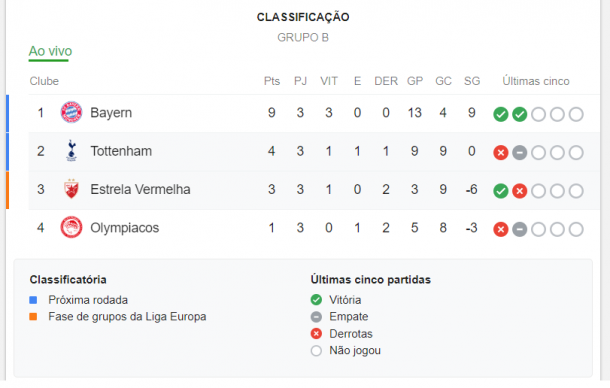Viewport: 610px width, 388px height.
Task: Select the Olympiacos team name
Action: click(124, 228)
